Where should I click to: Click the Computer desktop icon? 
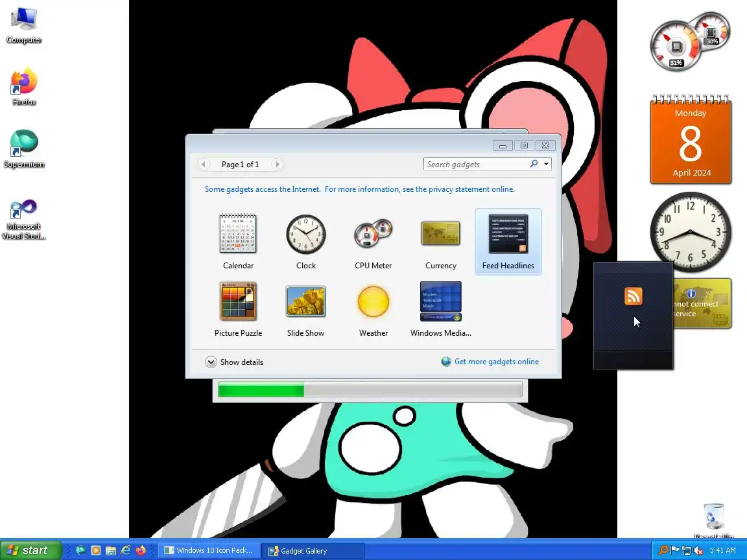click(x=24, y=25)
